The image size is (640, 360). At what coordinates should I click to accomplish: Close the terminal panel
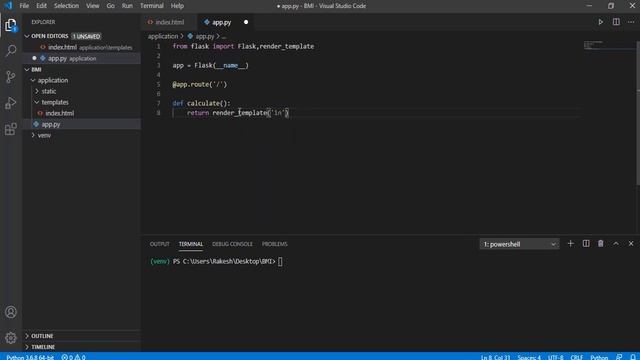pyautogui.click(x=631, y=244)
